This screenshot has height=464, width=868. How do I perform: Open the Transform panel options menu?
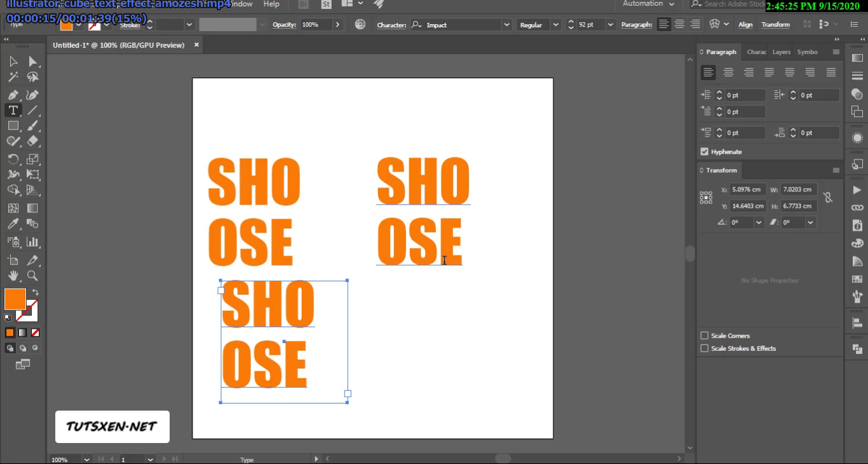[836, 170]
